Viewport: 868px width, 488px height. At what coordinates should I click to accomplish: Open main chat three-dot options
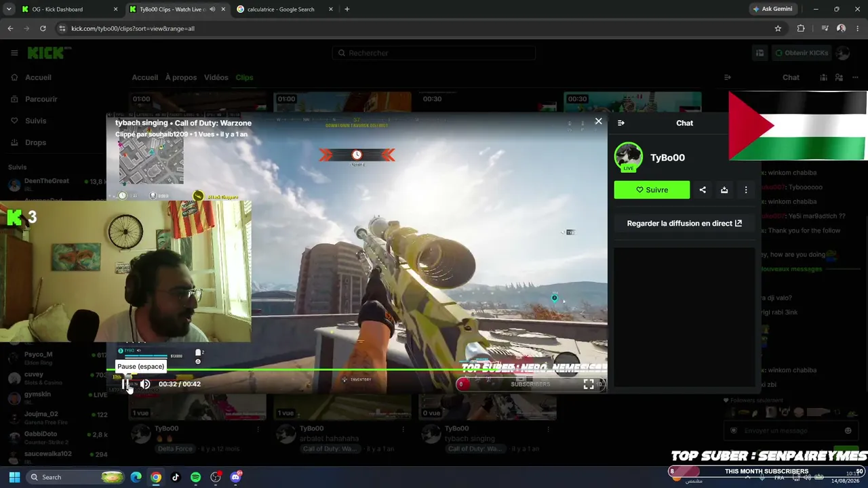click(855, 77)
